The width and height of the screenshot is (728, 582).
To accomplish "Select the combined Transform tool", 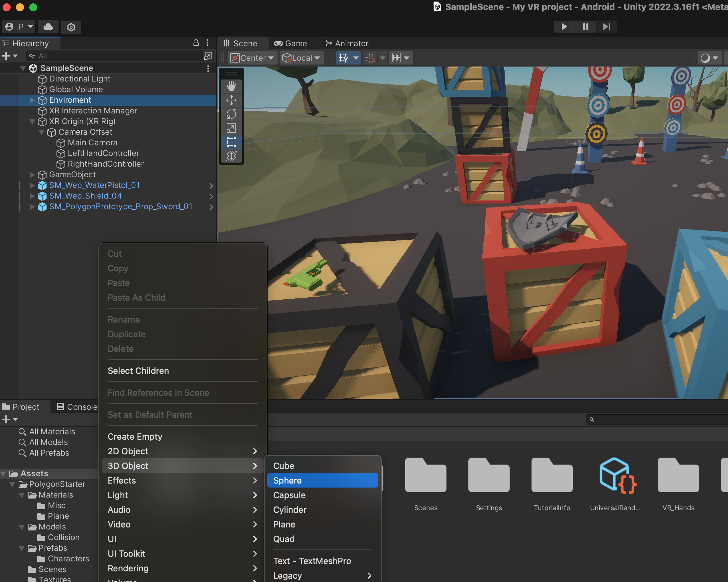I will (x=231, y=156).
